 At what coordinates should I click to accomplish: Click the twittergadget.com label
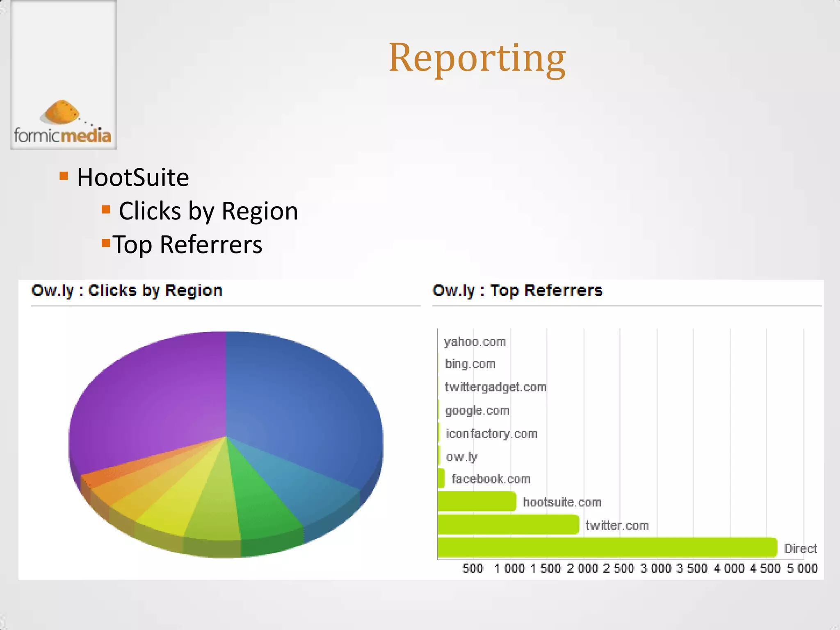click(495, 387)
